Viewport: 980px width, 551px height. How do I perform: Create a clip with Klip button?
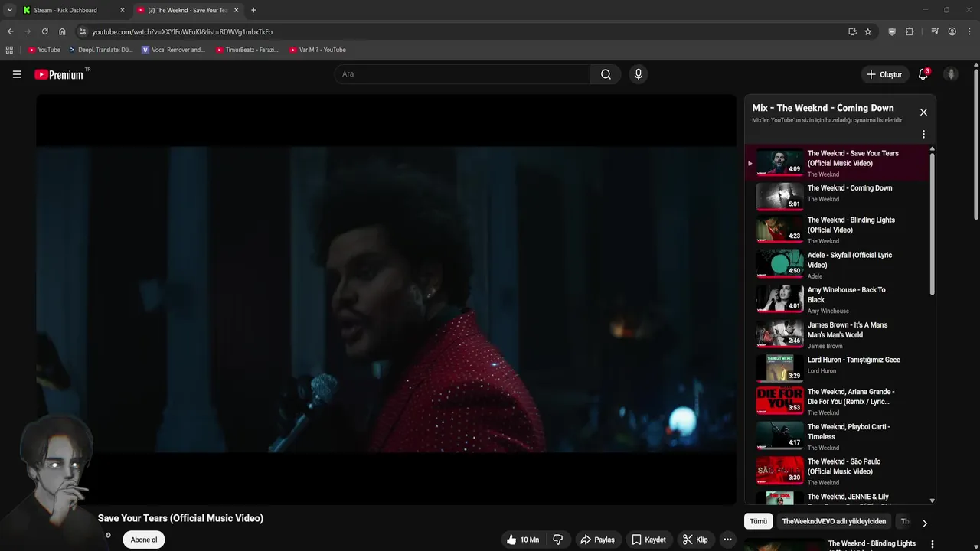pos(695,540)
